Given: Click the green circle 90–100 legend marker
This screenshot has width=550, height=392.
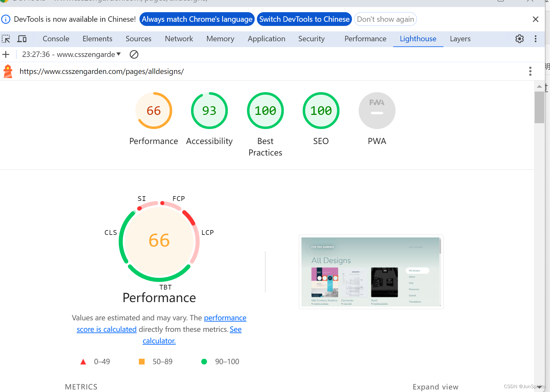Looking at the screenshot, I should [204, 362].
